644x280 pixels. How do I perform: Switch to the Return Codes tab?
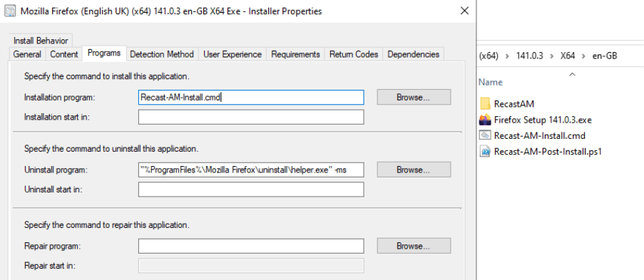click(x=354, y=54)
